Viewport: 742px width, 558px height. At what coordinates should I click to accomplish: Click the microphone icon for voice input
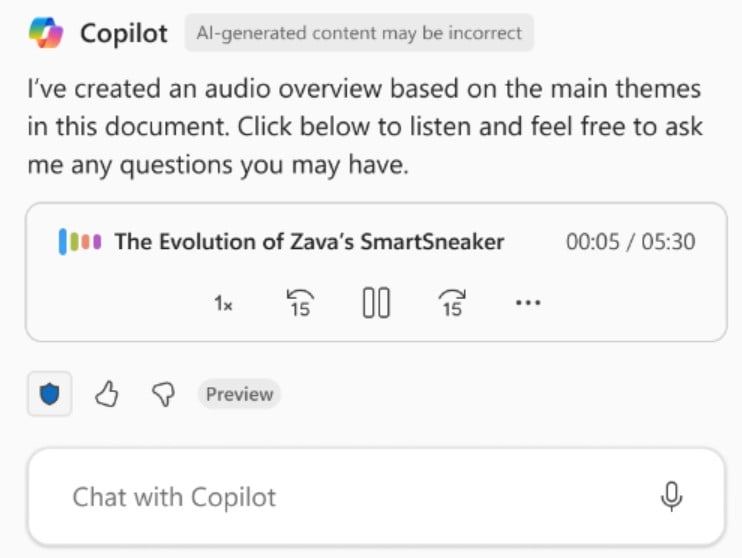click(x=671, y=497)
